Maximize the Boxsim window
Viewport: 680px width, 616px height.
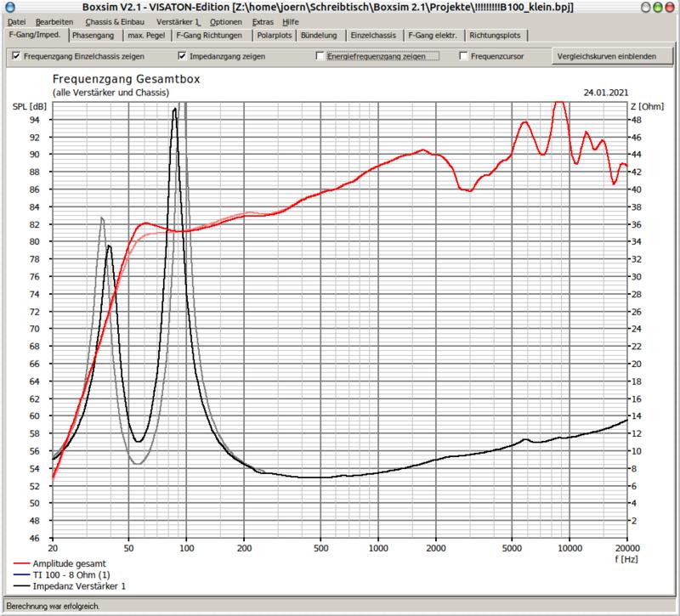[657, 8]
